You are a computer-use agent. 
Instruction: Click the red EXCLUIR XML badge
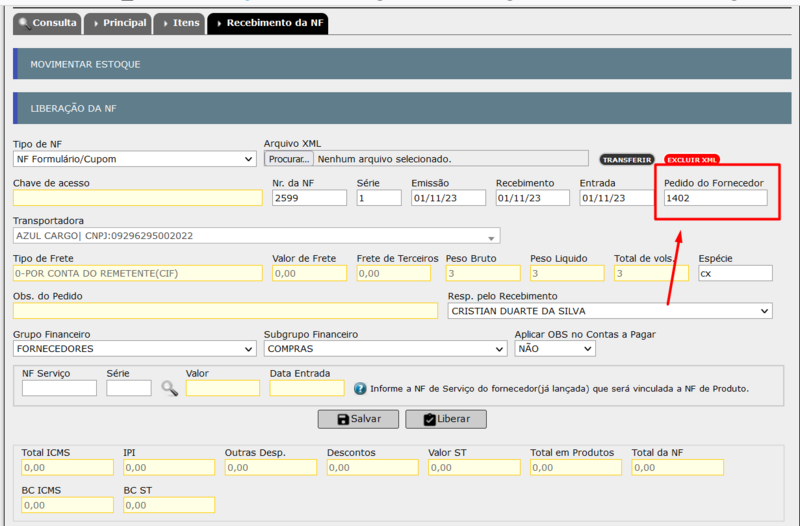point(692,160)
